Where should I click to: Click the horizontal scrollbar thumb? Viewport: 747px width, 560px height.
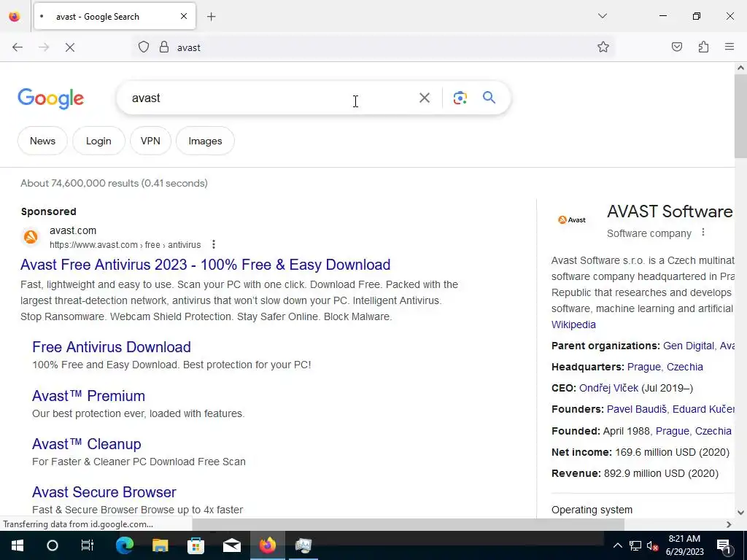coord(408,524)
